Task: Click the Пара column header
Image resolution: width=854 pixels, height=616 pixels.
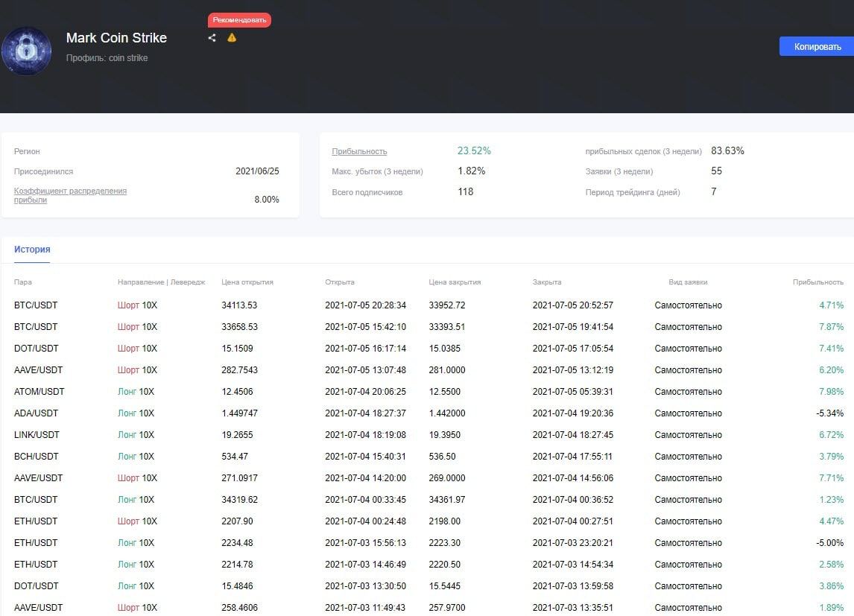Action: click(x=23, y=282)
